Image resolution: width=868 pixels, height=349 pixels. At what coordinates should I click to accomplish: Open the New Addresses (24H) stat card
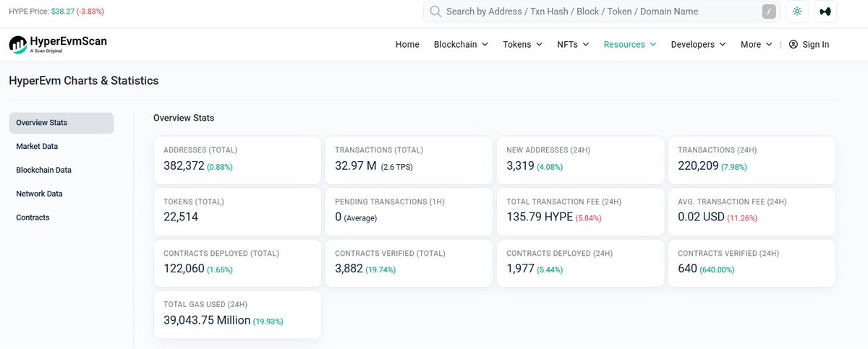[580, 160]
